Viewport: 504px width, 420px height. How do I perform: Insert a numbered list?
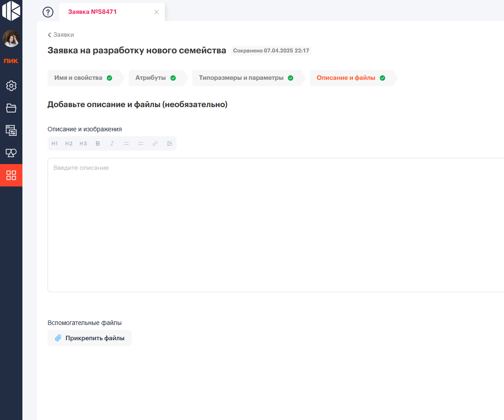click(x=141, y=143)
